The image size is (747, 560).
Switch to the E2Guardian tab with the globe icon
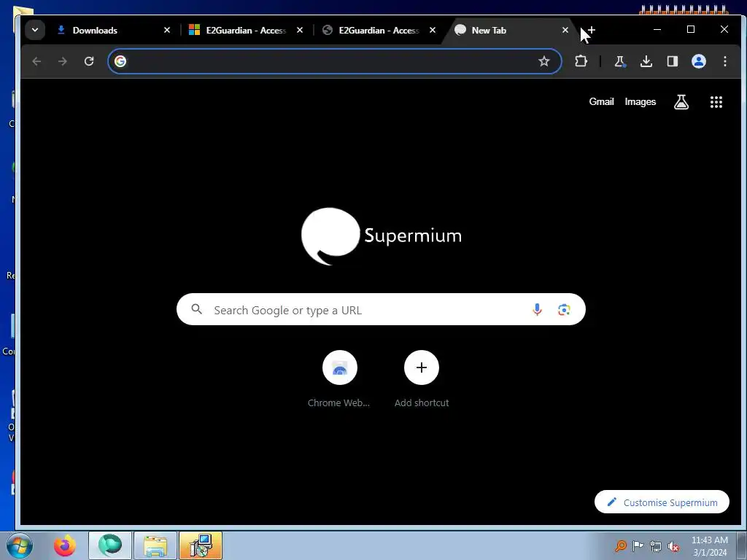pos(379,30)
